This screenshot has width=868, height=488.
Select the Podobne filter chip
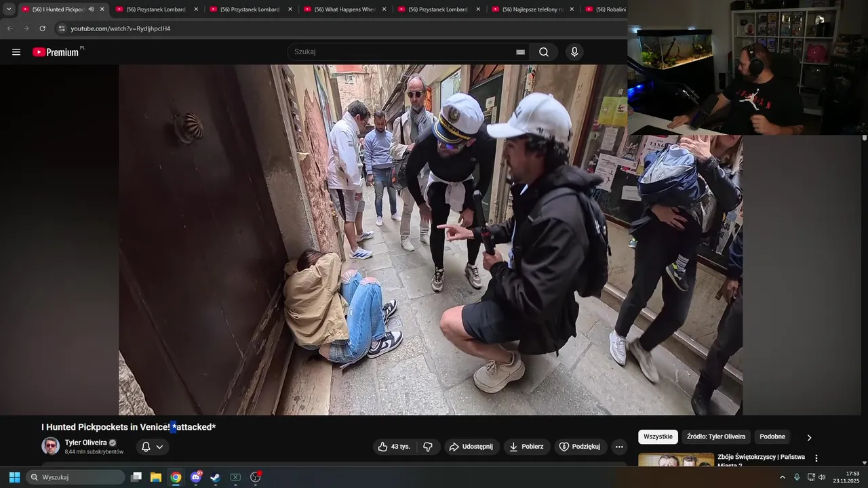(772, 436)
